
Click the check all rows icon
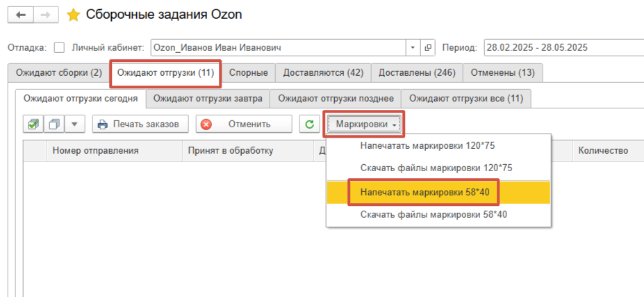point(33,125)
